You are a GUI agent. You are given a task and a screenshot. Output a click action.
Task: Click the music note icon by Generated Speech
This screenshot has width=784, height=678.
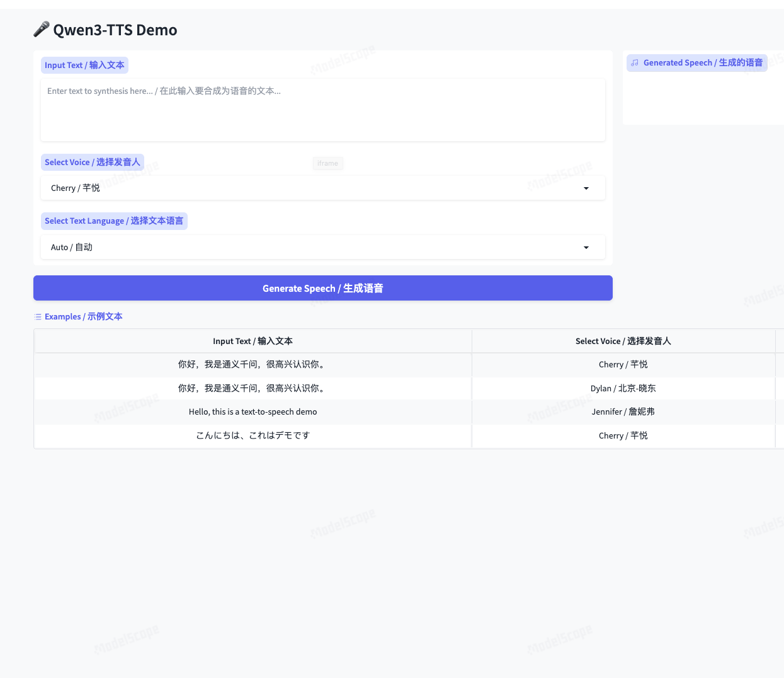(x=635, y=63)
